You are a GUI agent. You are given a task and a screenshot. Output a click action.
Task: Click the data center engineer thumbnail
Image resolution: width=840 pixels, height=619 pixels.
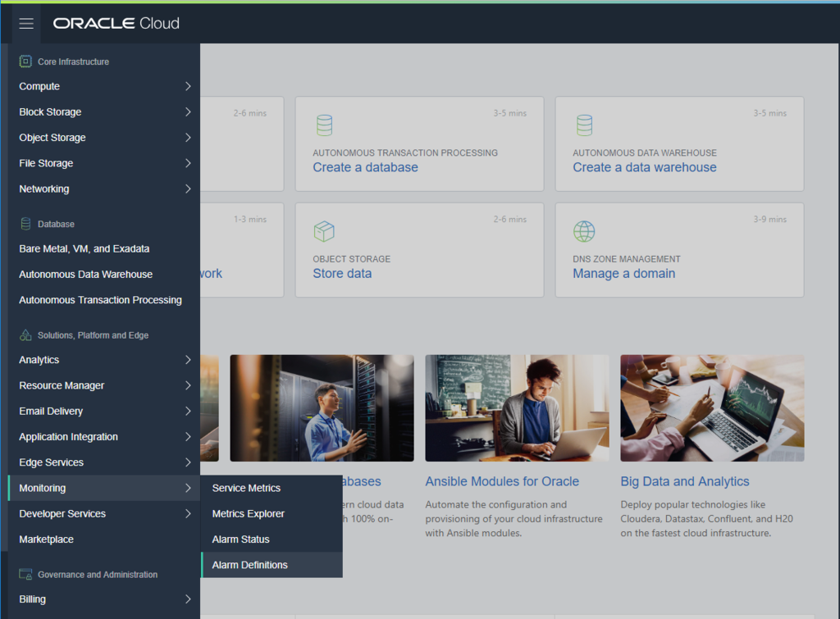tap(322, 408)
